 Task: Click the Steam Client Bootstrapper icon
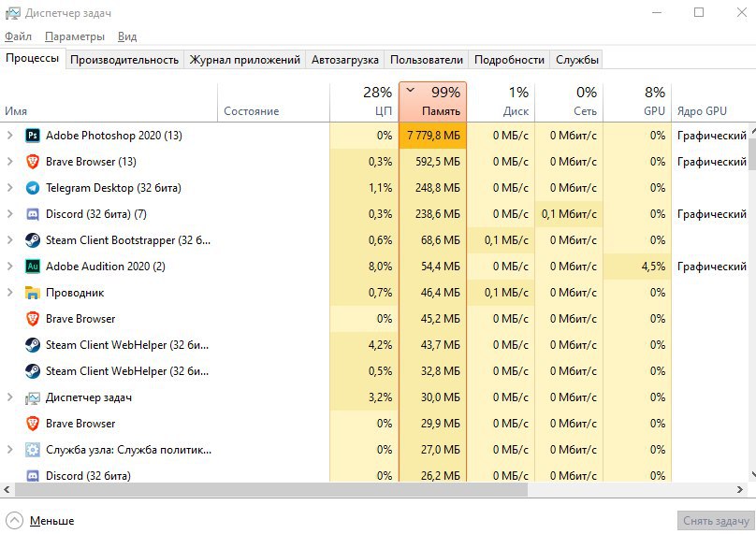(x=33, y=240)
